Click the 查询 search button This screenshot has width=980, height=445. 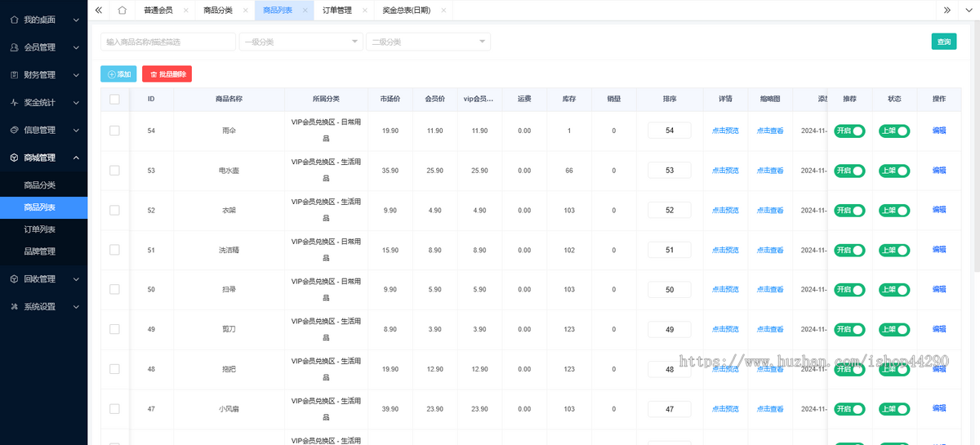[x=943, y=42]
